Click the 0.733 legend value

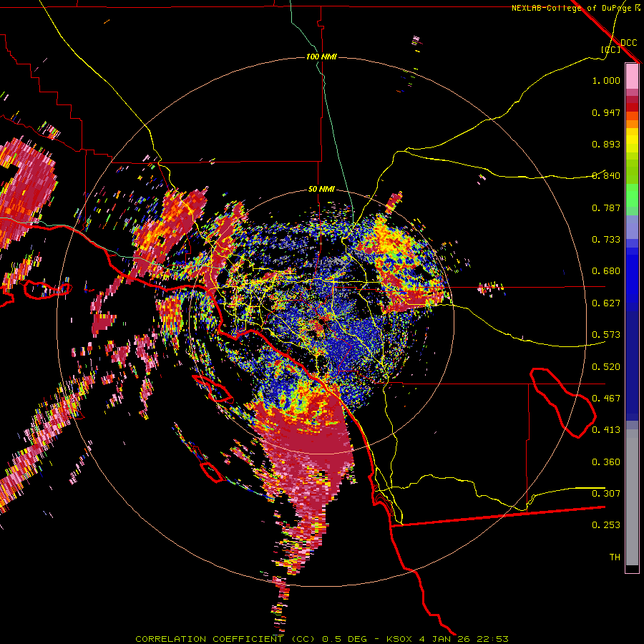pyautogui.click(x=606, y=240)
